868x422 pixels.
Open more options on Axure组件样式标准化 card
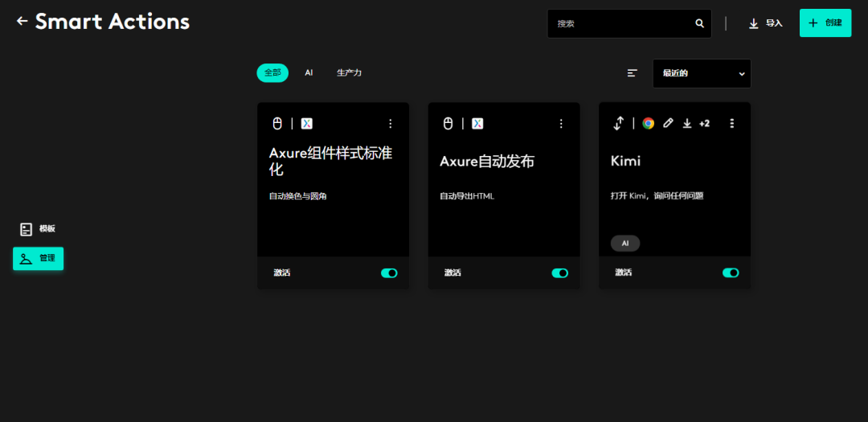point(391,124)
